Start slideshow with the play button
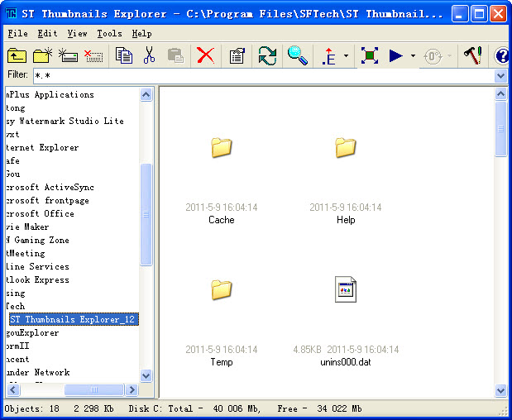The height and width of the screenshot is (420, 512). pyautogui.click(x=396, y=55)
